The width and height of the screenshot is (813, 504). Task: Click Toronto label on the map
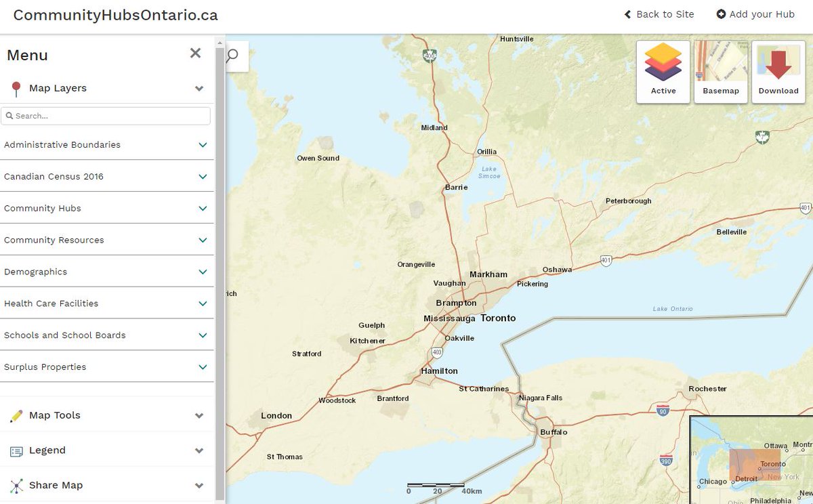498,318
